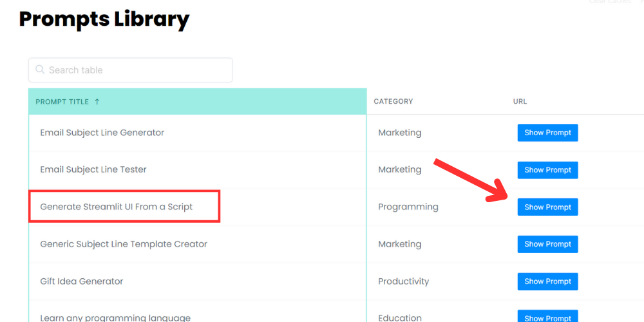The height and width of the screenshot is (322, 644).
Task: Select the Gift Idea Generator title
Action: coord(82,281)
